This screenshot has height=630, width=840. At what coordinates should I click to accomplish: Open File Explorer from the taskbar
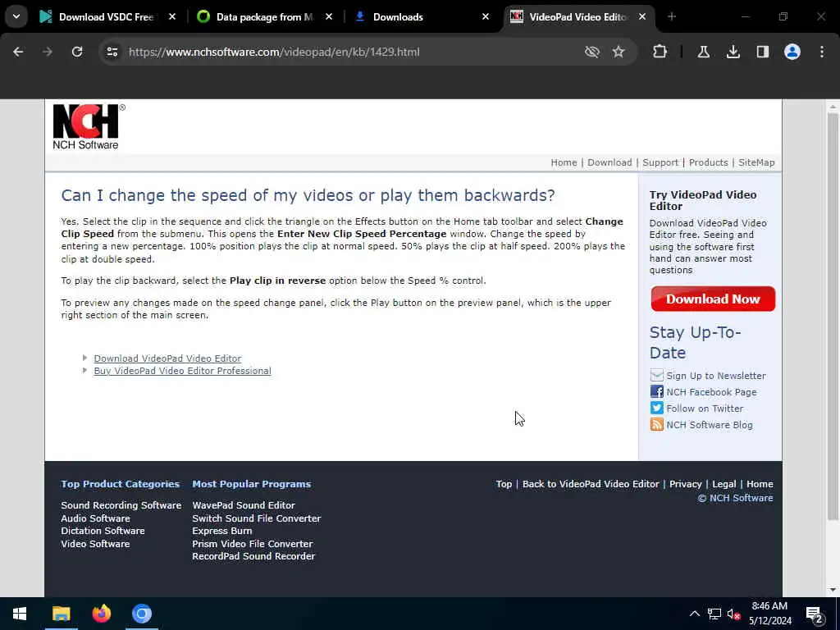pos(61,614)
